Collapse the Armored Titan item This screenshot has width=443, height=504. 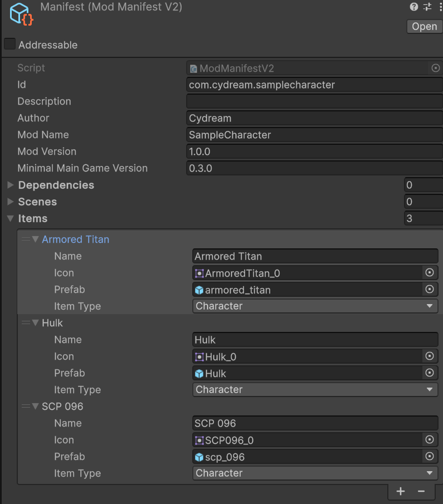coord(36,239)
